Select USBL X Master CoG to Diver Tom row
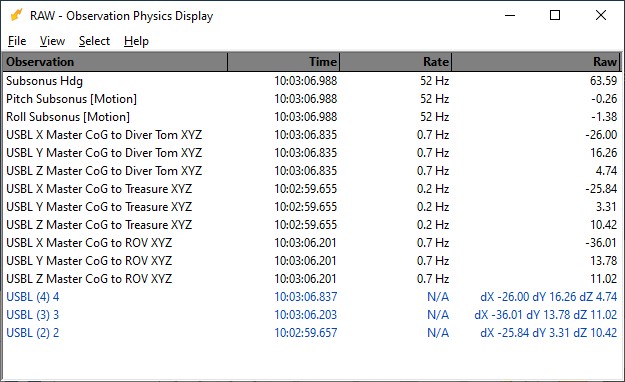The height and width of the screenshot is (382, 625). (312, 135)
